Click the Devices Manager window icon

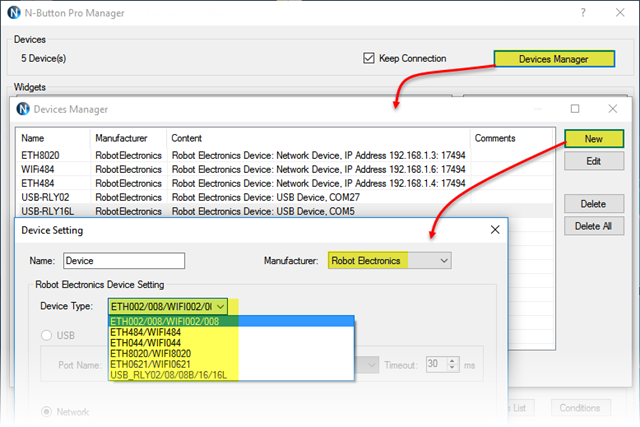pyautogui.click(x=23, y=109)
